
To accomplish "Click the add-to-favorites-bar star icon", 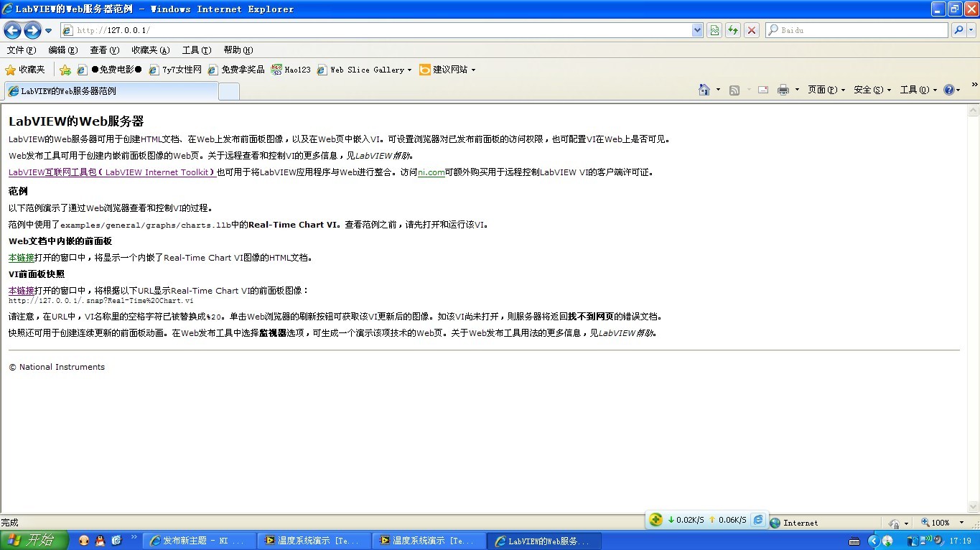I will click(65, 70).
